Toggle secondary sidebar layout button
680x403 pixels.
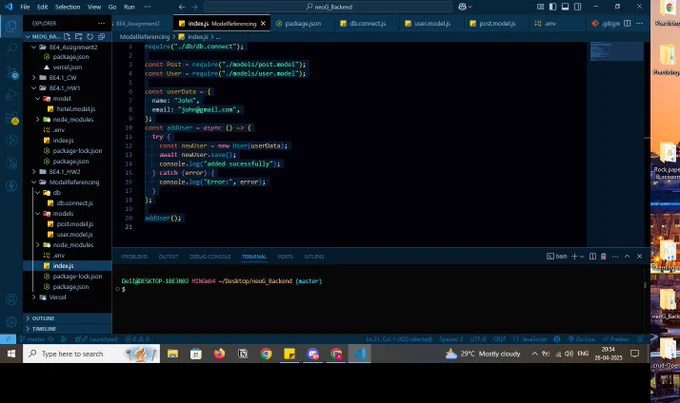578,7
